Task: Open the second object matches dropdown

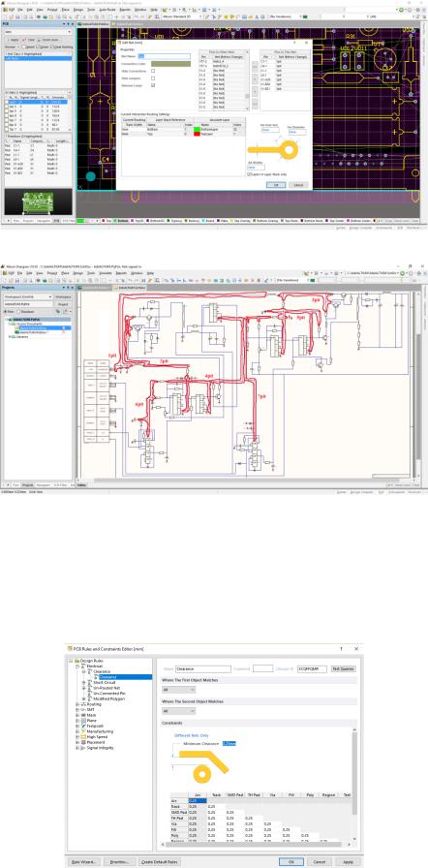Action: pos(178,711)
